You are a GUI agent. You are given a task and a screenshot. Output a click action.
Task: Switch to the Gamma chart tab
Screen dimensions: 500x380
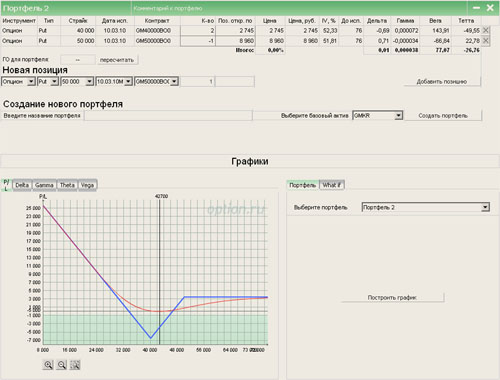pyautogui.click(x=44, y=185)
